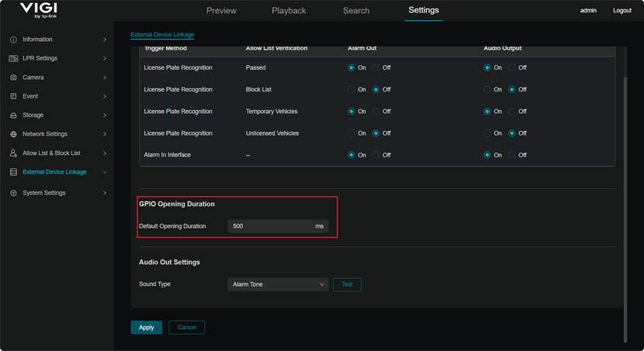Viewport: 644px width, 351px height.
Task: Expand the LPR Settings chevron
Action: coord(105,59)
